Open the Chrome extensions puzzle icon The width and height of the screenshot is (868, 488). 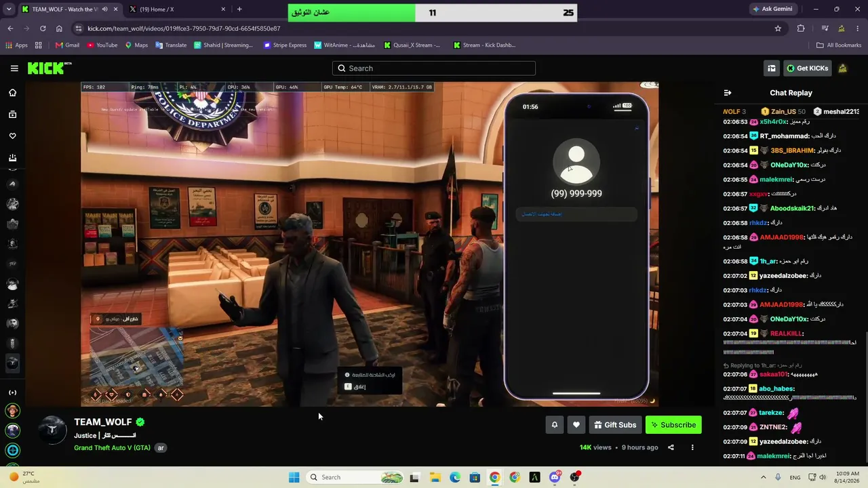(801, 28)
